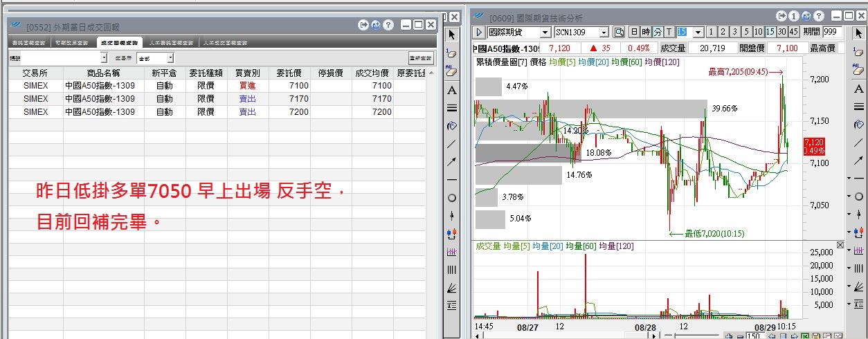This screenshot has width=868, height=339.
Task: Select the arrow line drawing tool
Action: [452, 162]
